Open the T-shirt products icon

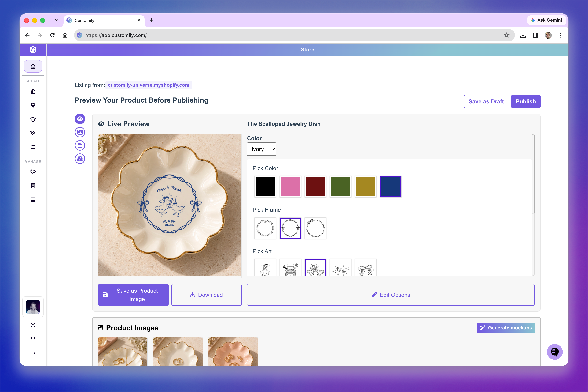point(33,119)
